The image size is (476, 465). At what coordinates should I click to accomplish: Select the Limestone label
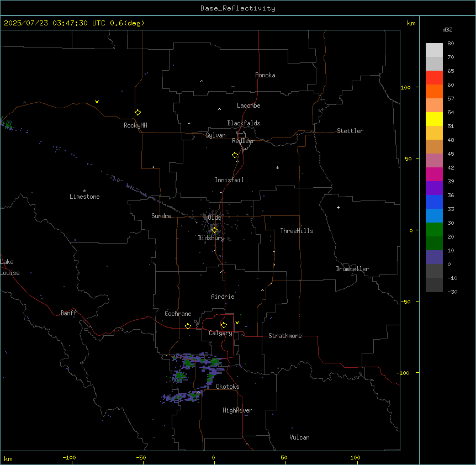pos(84,197)
